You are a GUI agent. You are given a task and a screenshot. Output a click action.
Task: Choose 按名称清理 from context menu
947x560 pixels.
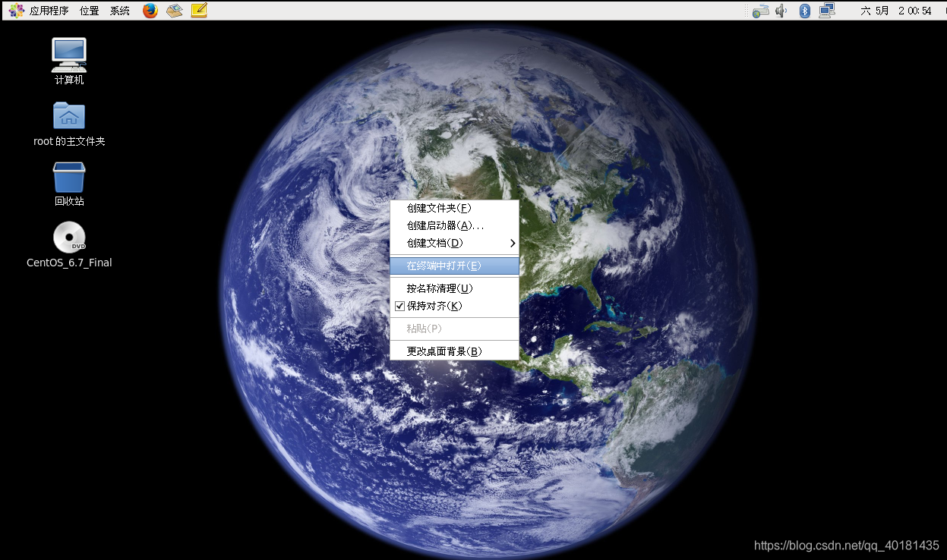[x=454, y=288]
